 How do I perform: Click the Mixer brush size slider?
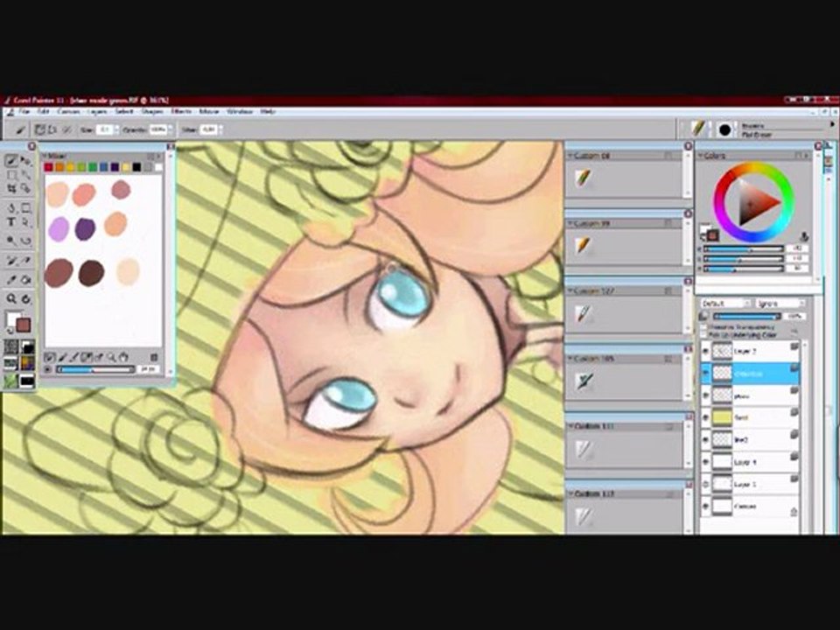point(95,369)
